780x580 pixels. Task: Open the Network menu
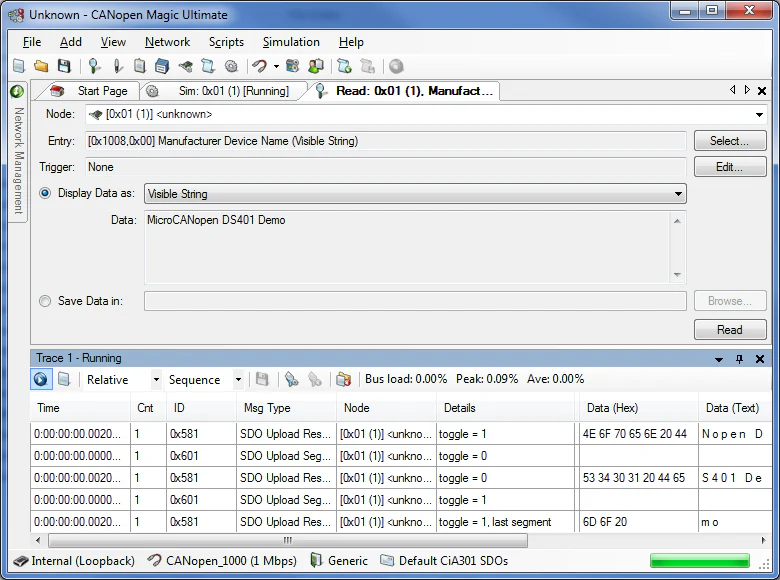167,42
